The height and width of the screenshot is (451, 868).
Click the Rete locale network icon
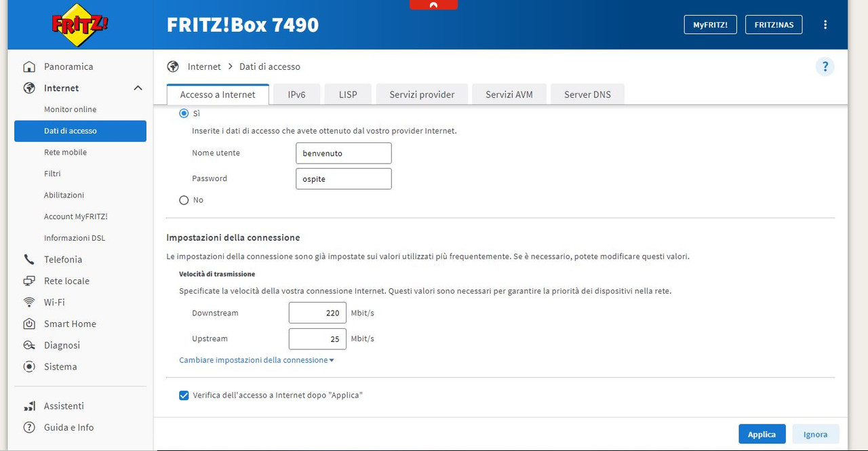(x=29, y=281)
